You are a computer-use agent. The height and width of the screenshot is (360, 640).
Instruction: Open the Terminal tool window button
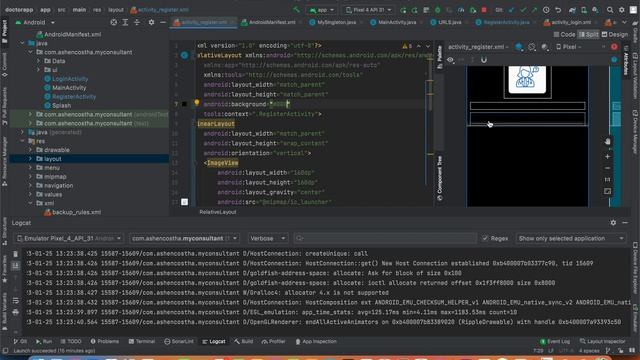pyautogui.click(x=142, y=341)
